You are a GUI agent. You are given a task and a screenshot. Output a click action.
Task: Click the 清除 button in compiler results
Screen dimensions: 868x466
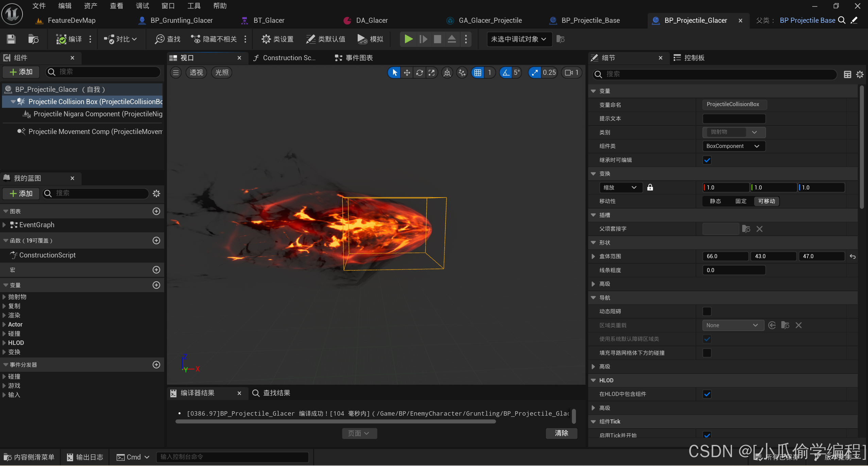click(561, 433)
